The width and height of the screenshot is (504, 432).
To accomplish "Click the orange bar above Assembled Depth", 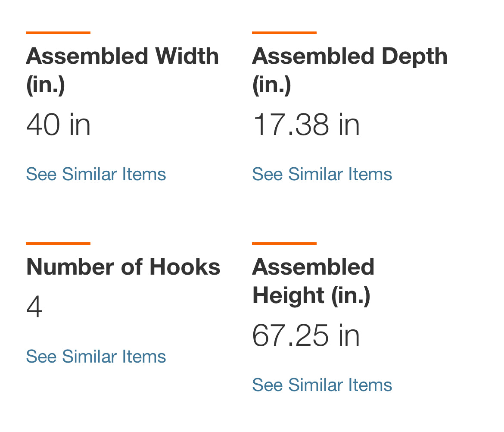I will coord(284,33).
